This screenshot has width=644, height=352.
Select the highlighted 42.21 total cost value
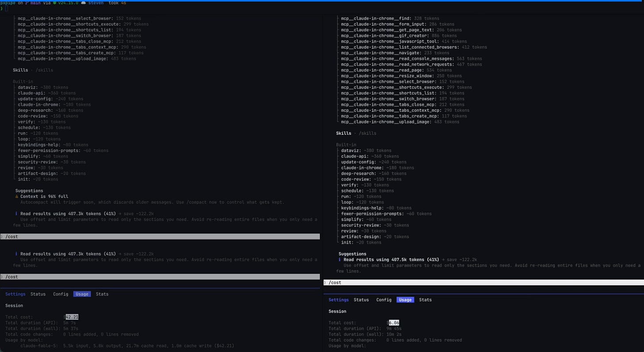[72, 317]
